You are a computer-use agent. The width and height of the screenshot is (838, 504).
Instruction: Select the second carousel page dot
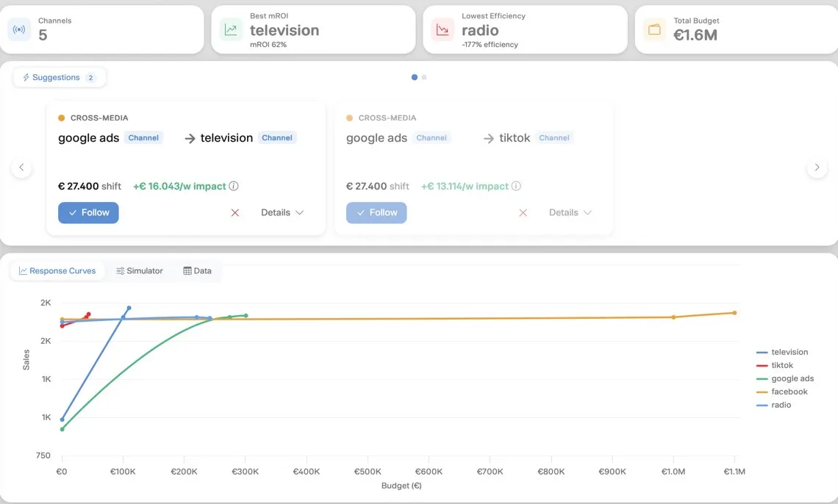(x=424, y=77)
